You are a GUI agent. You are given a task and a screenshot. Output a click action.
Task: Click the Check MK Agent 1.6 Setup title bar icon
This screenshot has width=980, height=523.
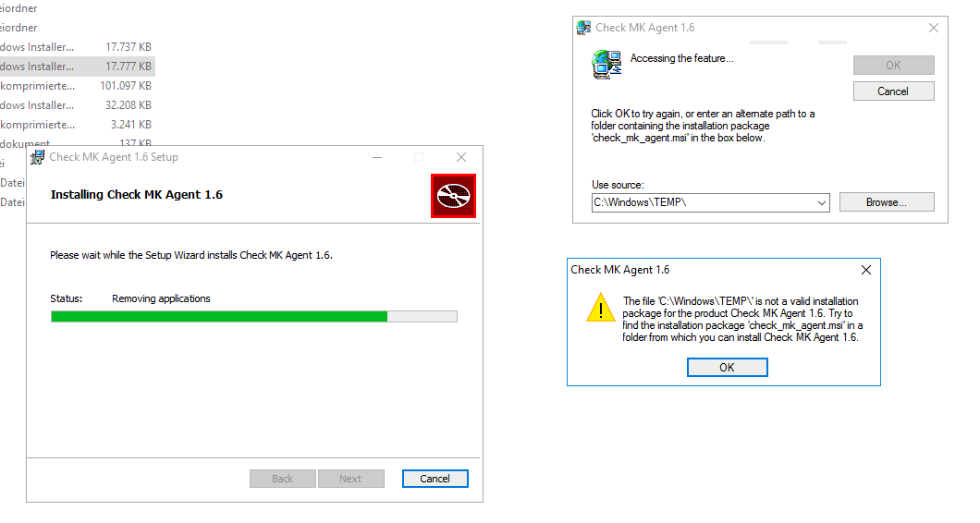pyautogui.click(x=37, y=157)
